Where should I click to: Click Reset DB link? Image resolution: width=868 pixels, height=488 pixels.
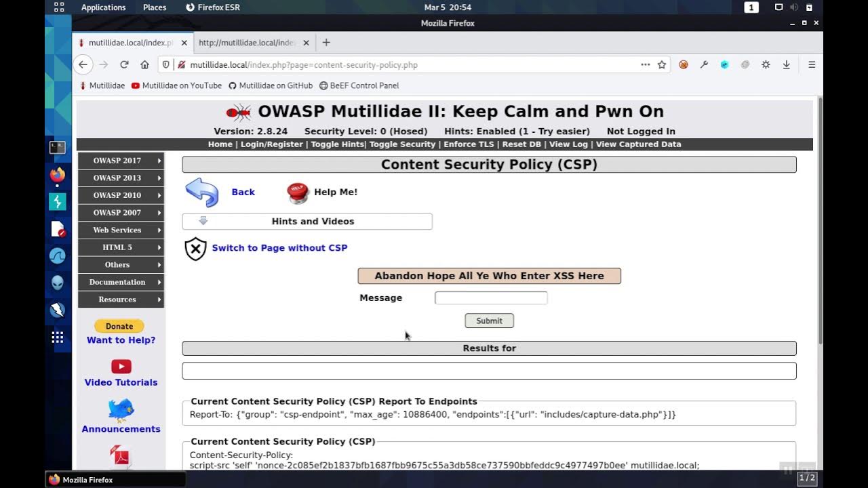[x=521, y=144]
